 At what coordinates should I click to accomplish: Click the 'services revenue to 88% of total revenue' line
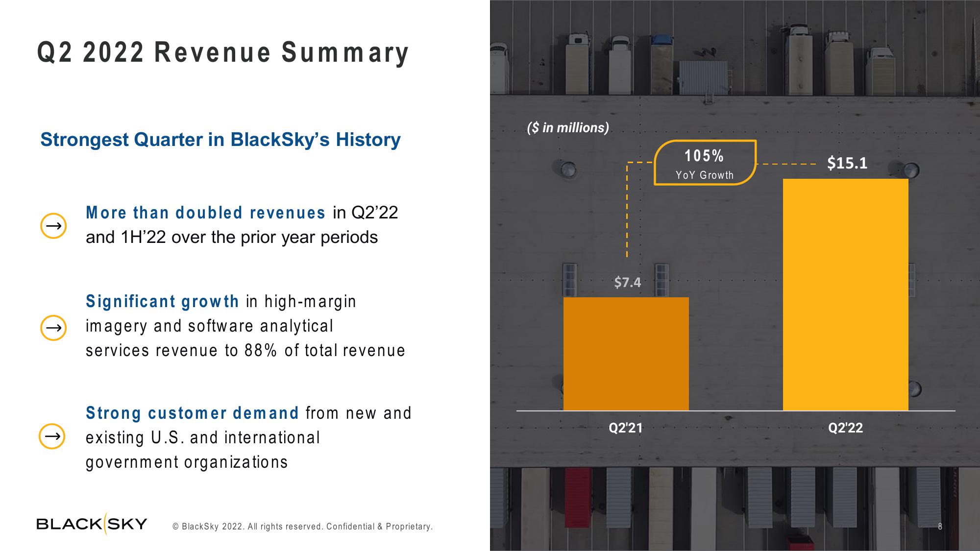[245, 351]
